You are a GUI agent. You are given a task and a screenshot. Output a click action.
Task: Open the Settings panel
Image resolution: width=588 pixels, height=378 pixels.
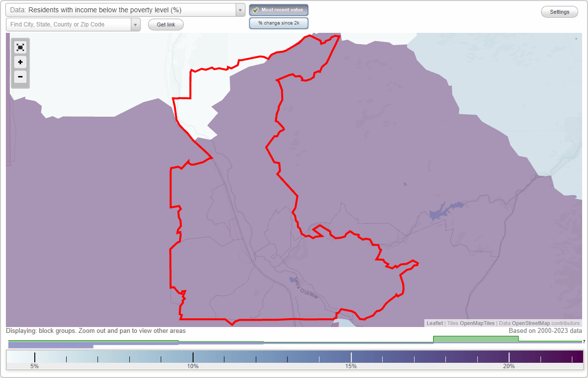point(559,11)
